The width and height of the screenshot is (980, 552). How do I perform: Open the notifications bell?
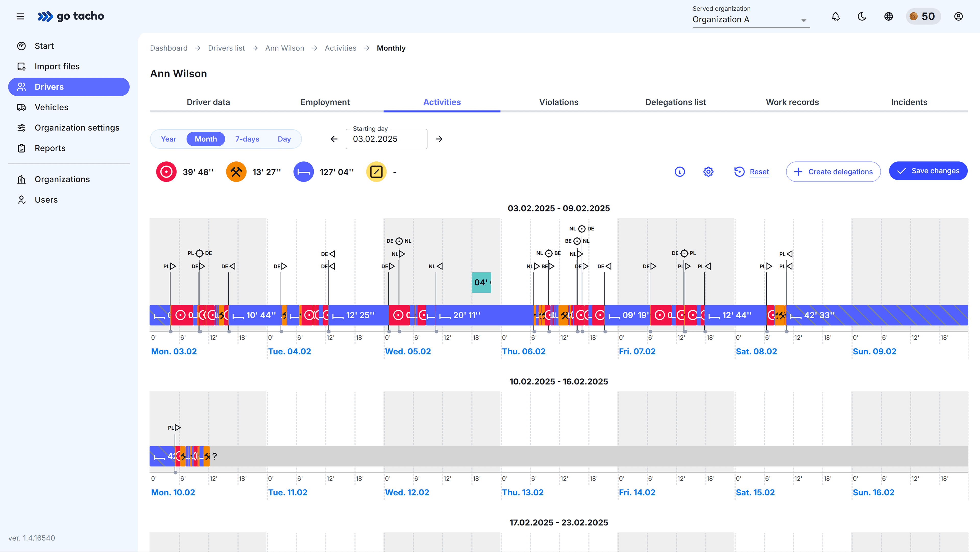click(x=836, y=16)
